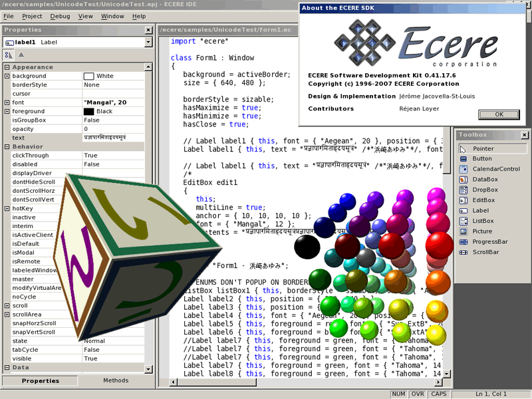Select the ProgressBar control icon
Screen dimensions: 532x399
tap(464, 241)
